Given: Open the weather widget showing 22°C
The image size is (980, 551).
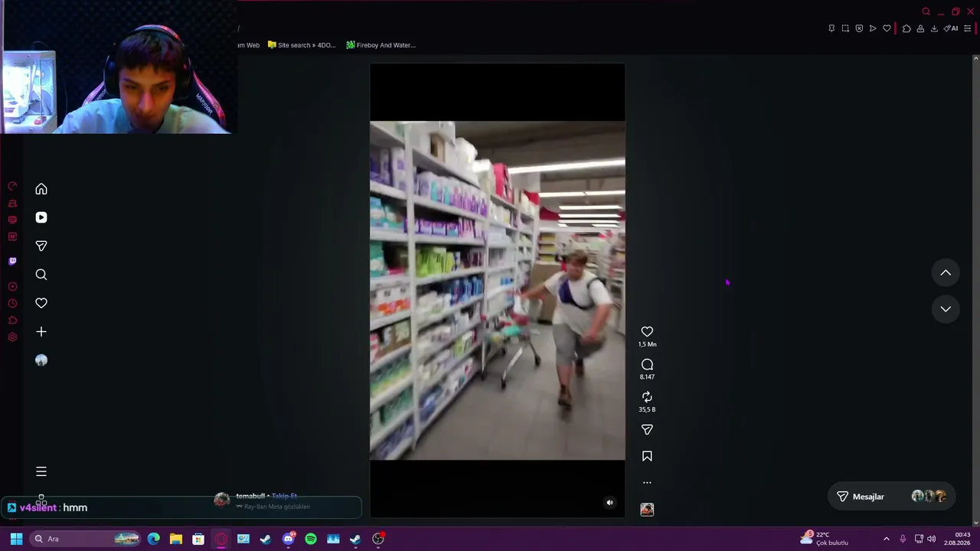Looking at the screenshot, I should click(x=824, y=539).
